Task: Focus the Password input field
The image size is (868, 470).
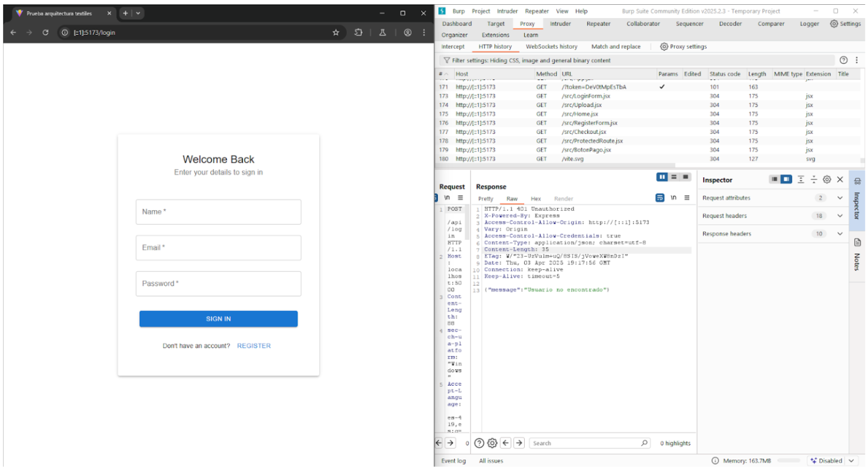Action: 218,284
